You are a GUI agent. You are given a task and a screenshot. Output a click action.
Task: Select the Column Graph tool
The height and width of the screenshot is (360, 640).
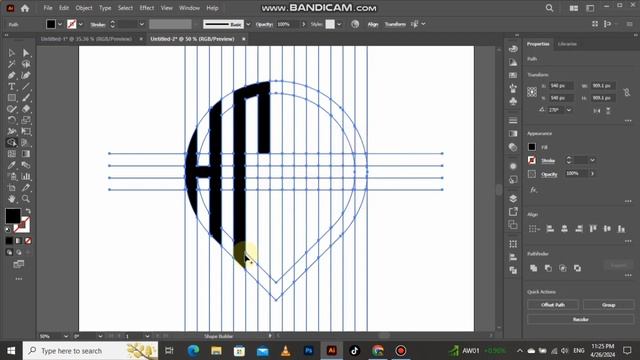pos(26,176)
